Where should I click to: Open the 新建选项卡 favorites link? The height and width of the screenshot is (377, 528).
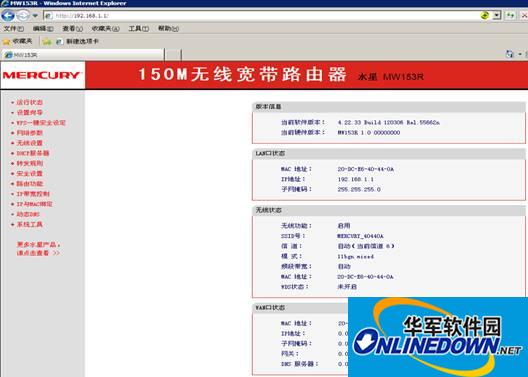pos(77,42)
